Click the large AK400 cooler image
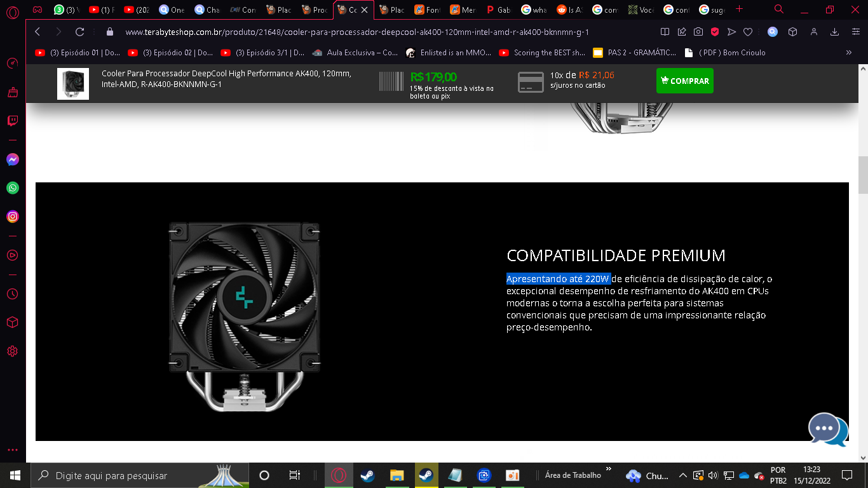This screenshot has height=488, width=868. tap(245, 316)
